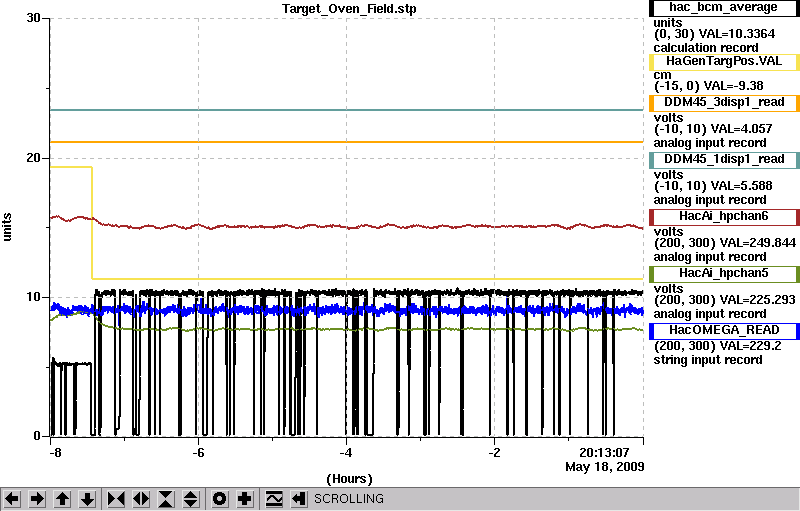Click the VAL=4.057 voltage readout
This screenshot has width=800, height=511.
[x=741, y=129]
